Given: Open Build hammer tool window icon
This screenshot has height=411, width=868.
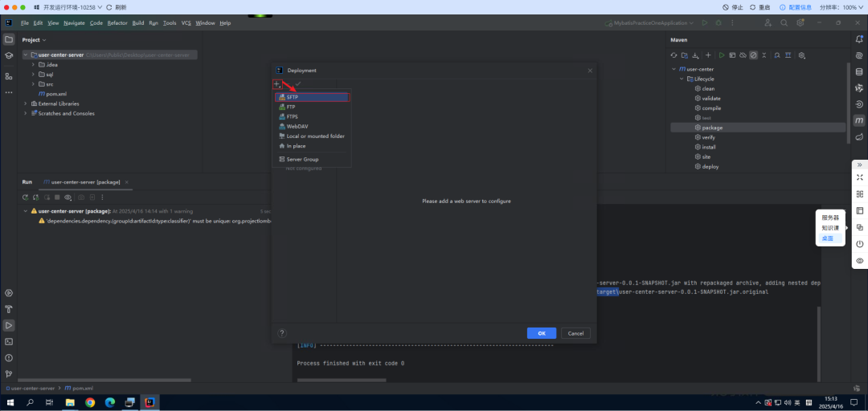Looking at the screenshot, I should [9, 309].
